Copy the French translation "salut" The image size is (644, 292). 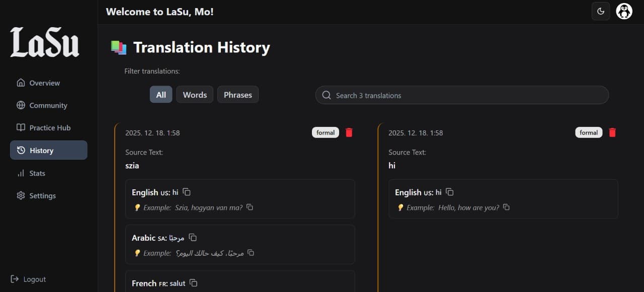pos(194,283)
